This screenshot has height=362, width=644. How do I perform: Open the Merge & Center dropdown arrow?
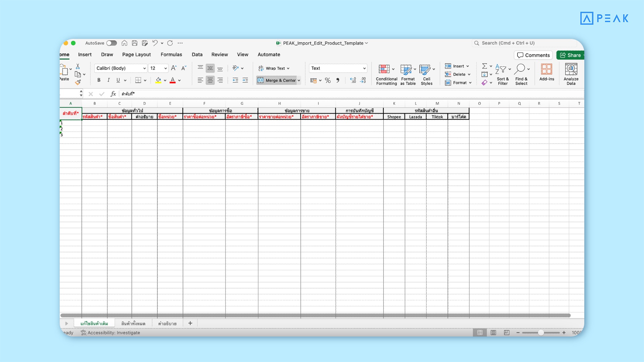299,80
